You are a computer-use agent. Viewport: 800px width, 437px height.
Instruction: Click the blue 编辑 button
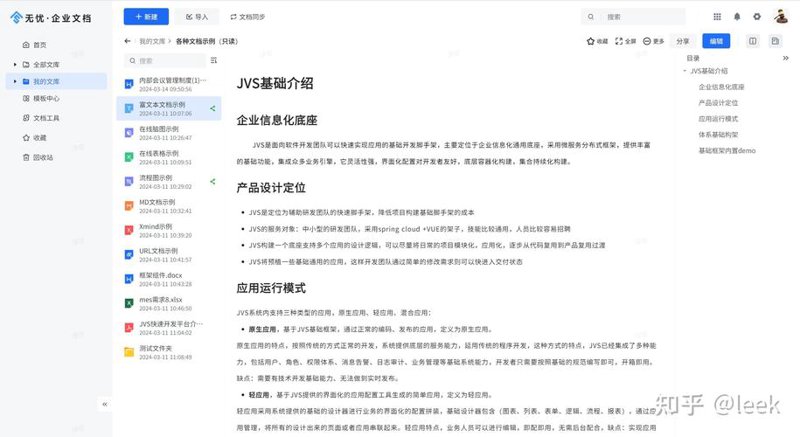[x=716, y=41]
